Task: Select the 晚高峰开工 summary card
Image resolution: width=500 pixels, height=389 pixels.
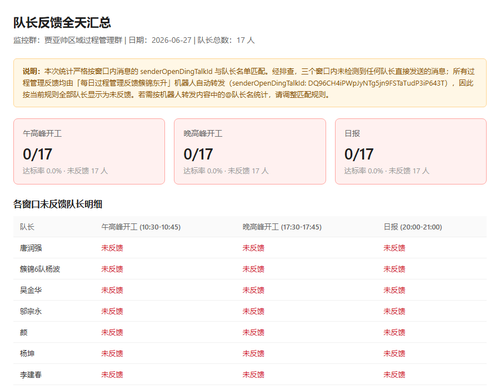Action: [250, 151]
